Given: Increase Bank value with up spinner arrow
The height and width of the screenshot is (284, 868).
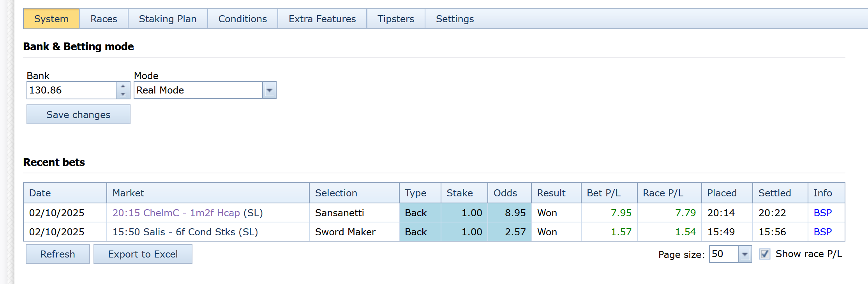Looking at the screenshot, I should point(123,86).
